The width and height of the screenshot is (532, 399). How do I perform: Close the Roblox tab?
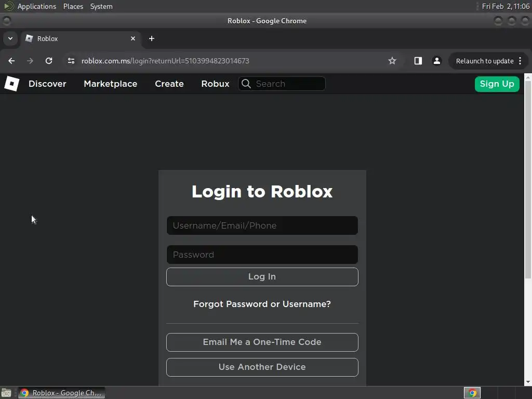tap(133, 38)
